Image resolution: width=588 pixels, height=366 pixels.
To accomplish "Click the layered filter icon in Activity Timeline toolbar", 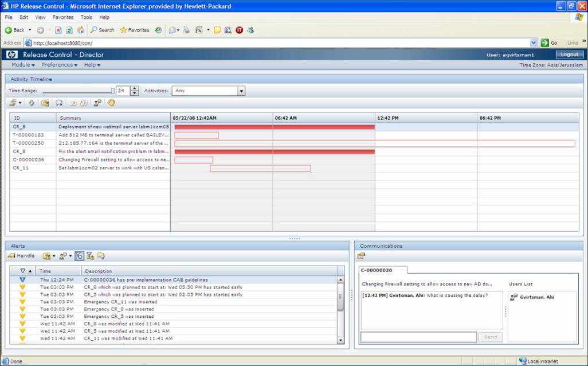I will (x=13, y=103).
